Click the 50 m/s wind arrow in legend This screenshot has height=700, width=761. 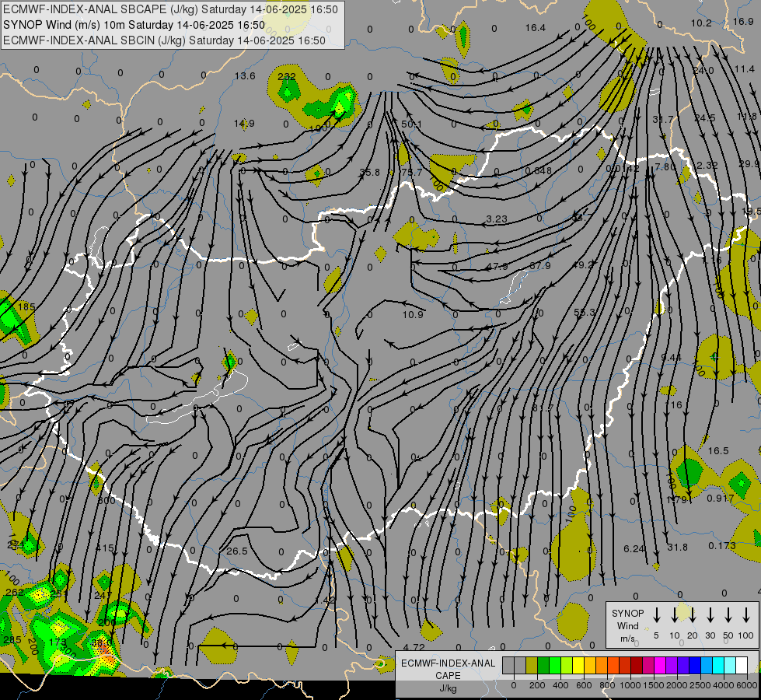coord(728,614)
